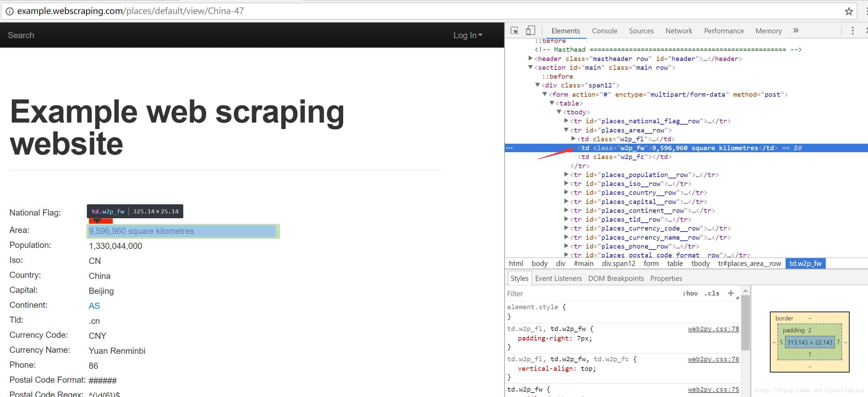Select the Styles pane tab
This screenshot has width=868, height=397.
519,278
